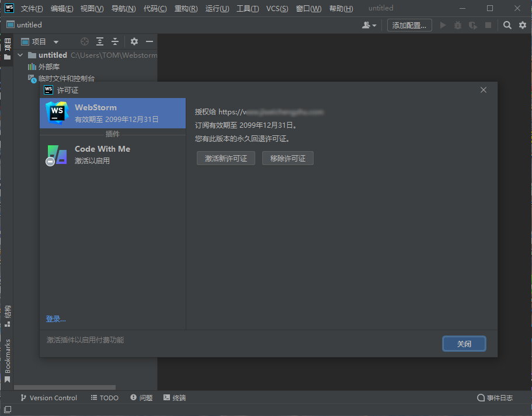
Task: Click the 订阅有效期至 2099年12月31日 text
Action: (246, 125)
